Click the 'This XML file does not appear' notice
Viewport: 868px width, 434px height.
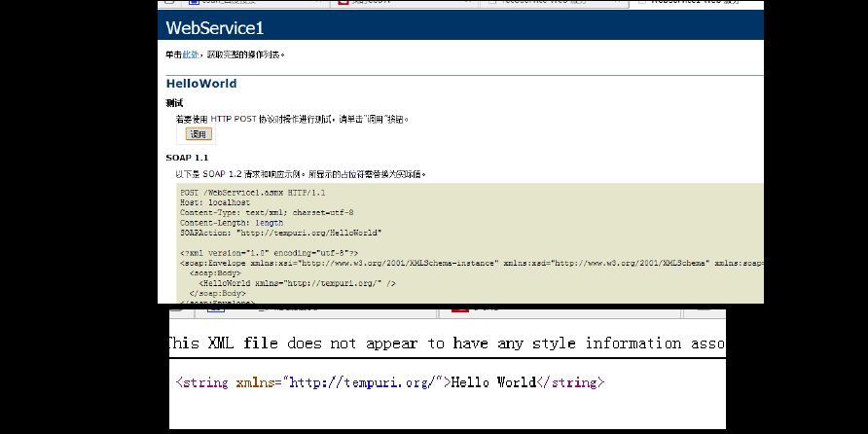point(447,344)
